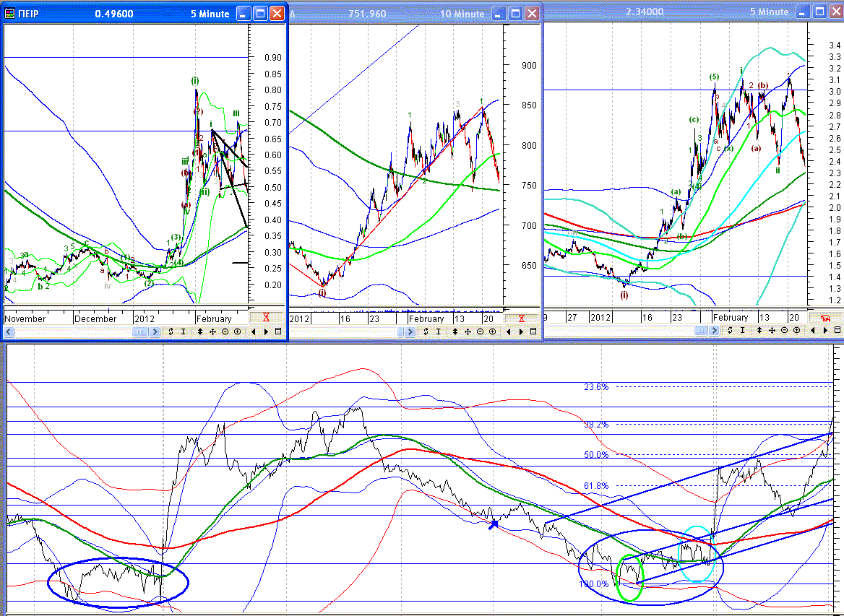Click the 23.6% Fibonacci label
844x616 pixels.
596,387
